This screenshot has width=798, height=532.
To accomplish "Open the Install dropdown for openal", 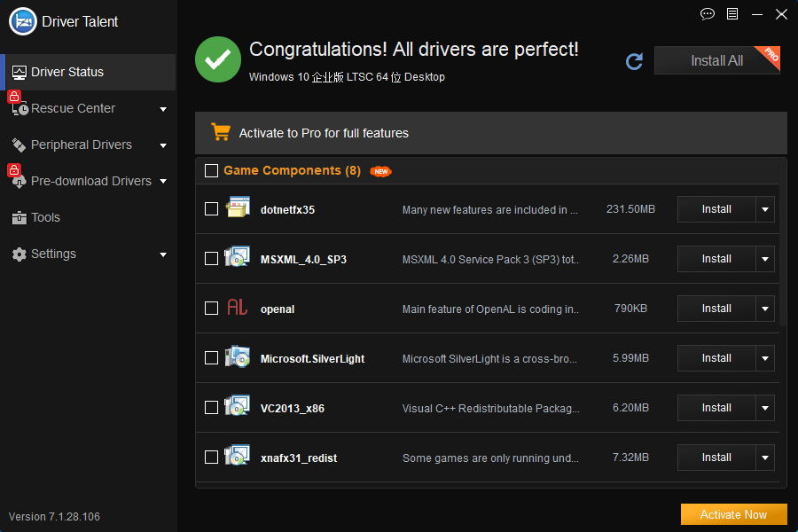I will (763, 308).
